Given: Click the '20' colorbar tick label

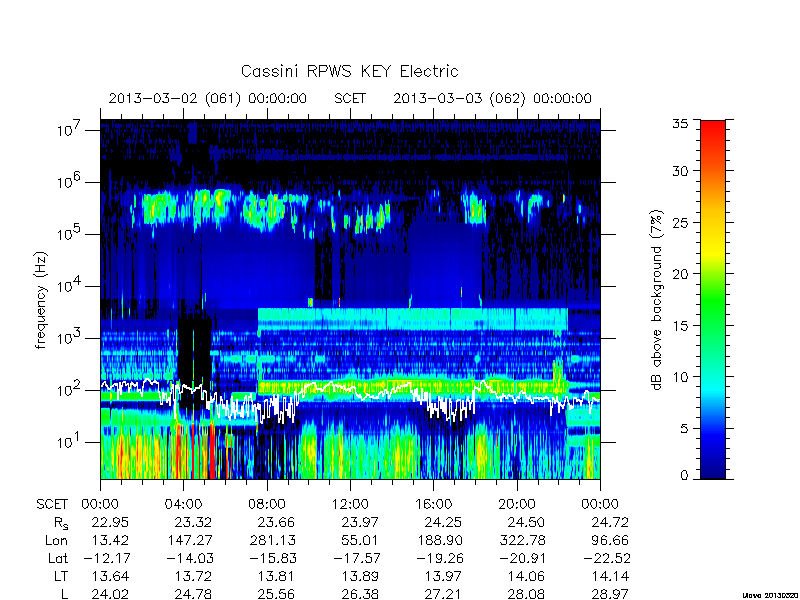Looking at the screenshot, I should tap(680, 274).
